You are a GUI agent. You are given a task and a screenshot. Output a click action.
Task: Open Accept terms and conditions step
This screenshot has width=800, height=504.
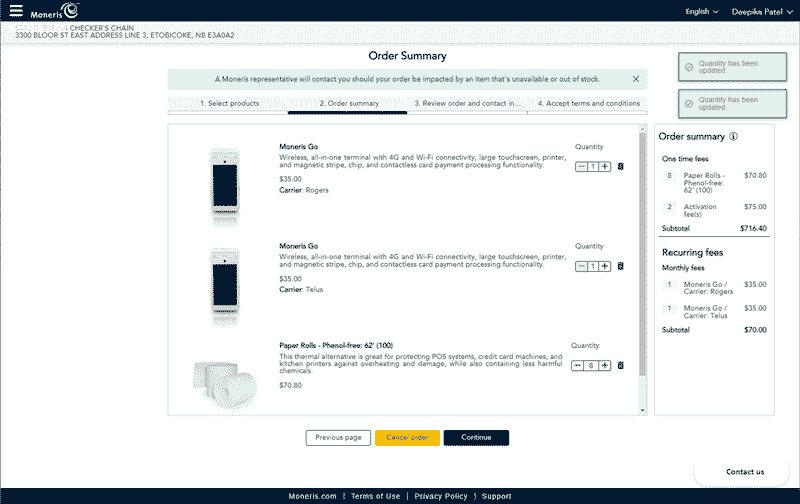pos(588,104)
